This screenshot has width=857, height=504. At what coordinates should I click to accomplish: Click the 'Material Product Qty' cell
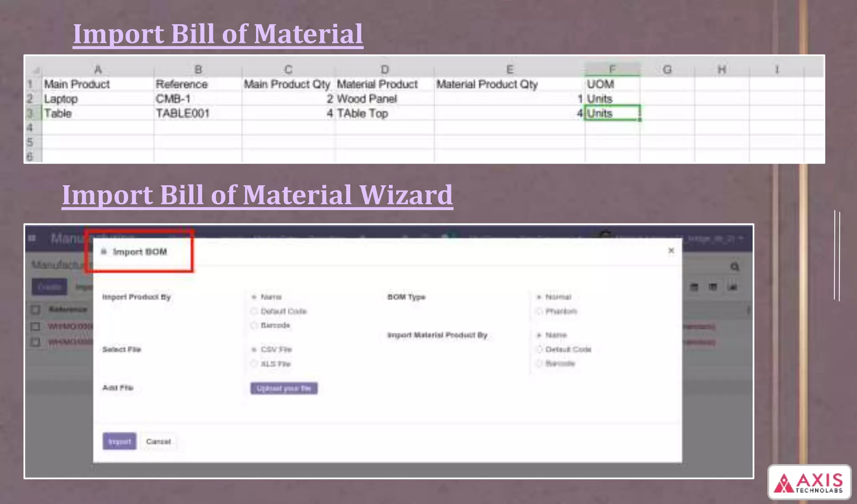tap(510, 84)
